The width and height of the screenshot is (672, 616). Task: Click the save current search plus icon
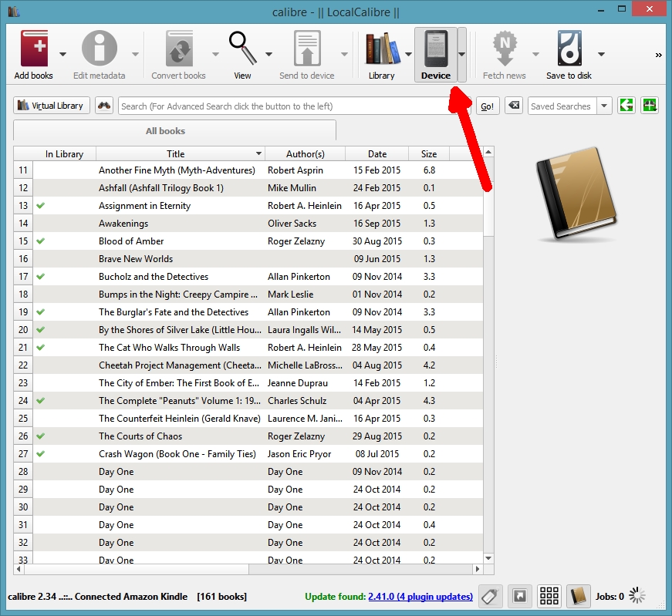(x=650, y=106)
